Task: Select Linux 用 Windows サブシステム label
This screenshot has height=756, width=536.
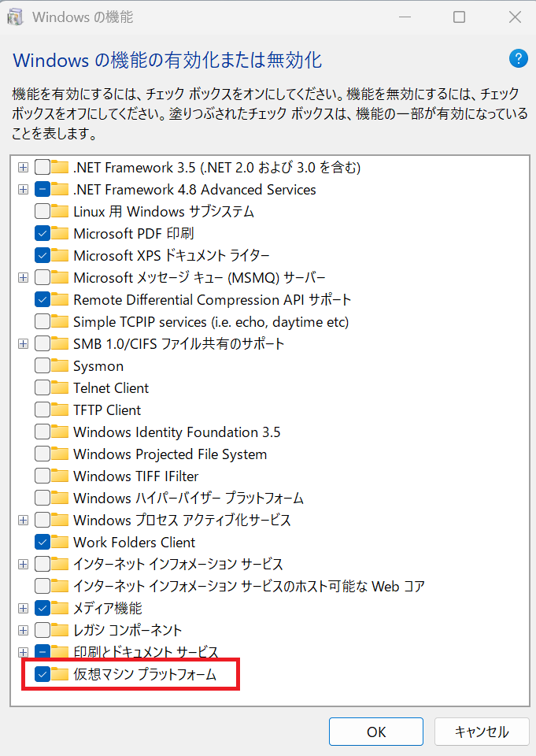Action: coord(164,212)
